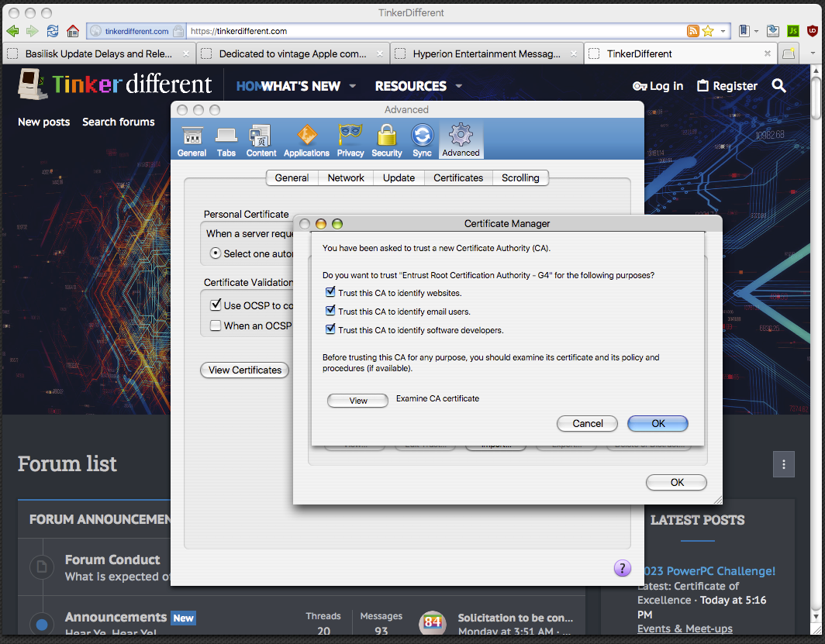Switch to the Dedicated to vintage Apple tab
This screenshot has height=644, width=825.
click(x=293, y=53)
